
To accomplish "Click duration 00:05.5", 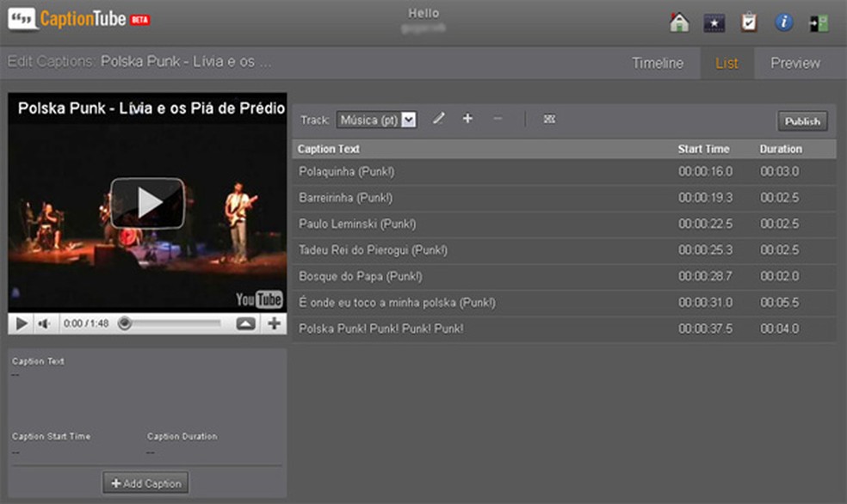I will [x=780, y=303].
